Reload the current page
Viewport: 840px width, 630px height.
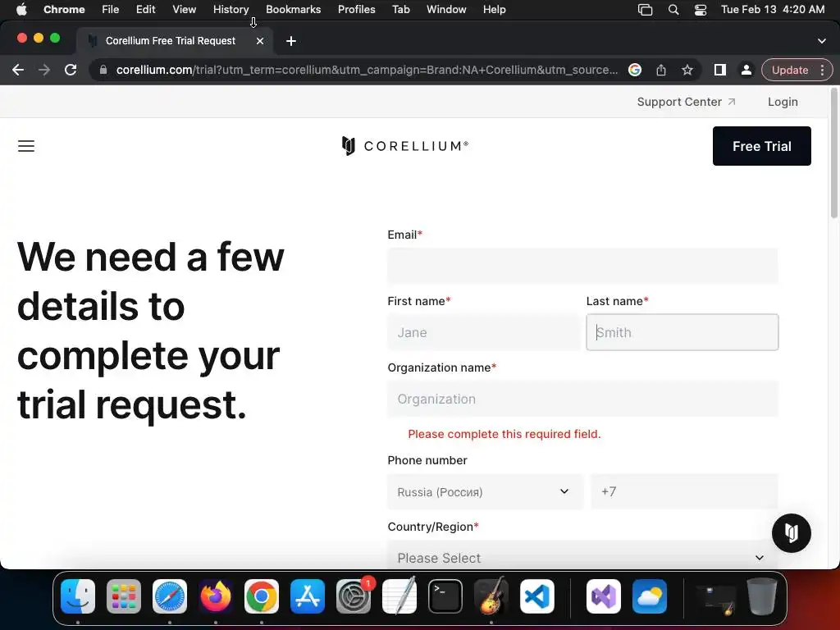[71, 70]
